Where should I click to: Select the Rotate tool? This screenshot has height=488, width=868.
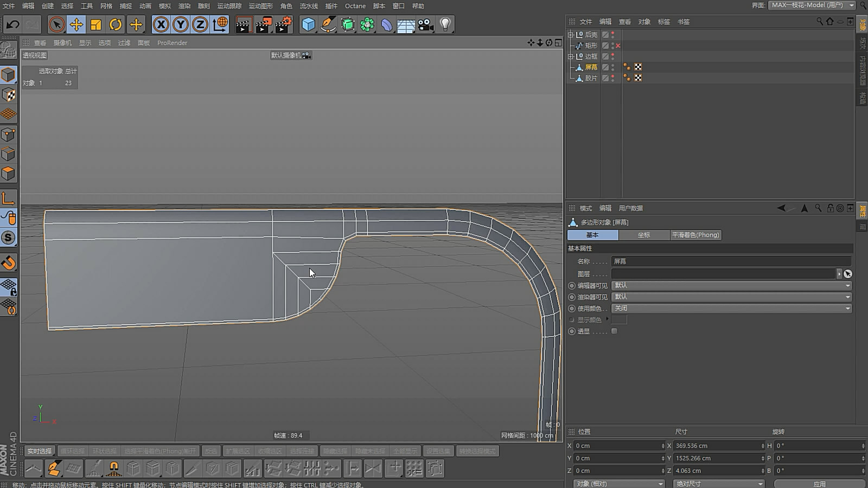pos(116,24)
